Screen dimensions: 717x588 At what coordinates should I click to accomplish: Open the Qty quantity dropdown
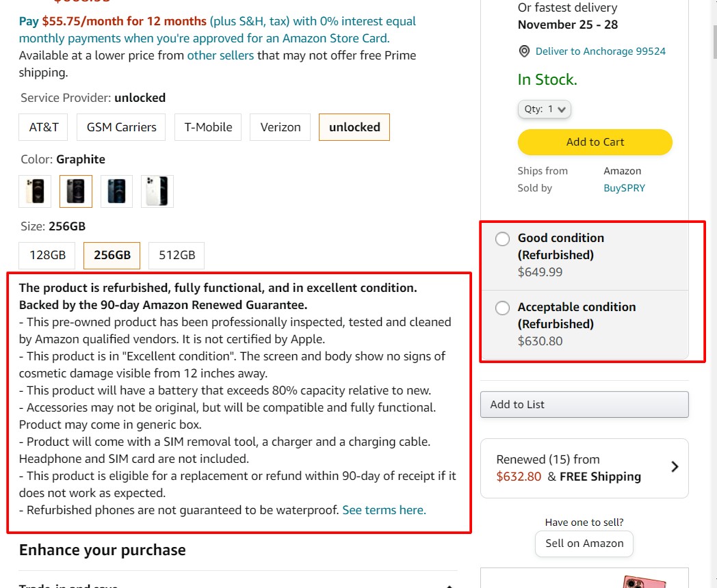(544, 109)
